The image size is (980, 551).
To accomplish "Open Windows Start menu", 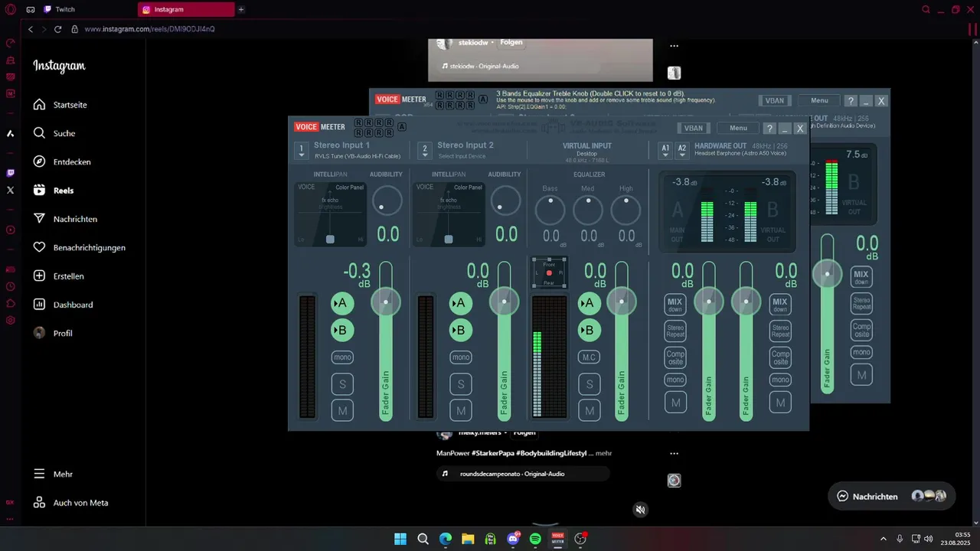I will click(400, 539).
